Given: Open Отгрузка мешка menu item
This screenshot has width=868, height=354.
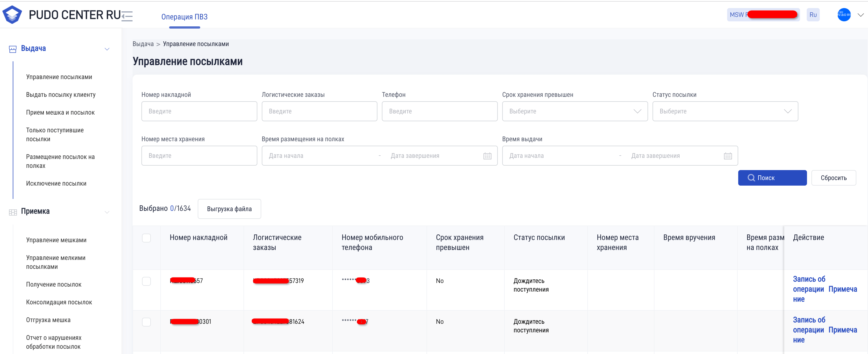Looking at the screenshot, I should pos(48,320).
